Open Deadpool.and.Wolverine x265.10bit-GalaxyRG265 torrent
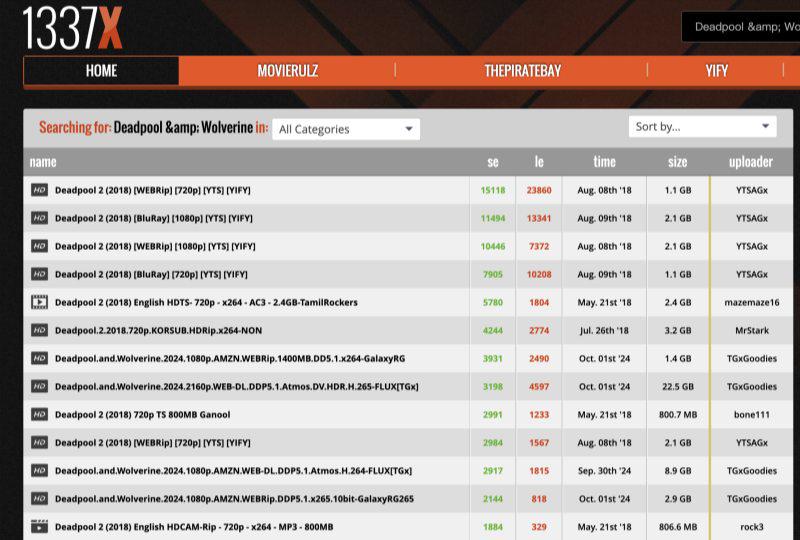The image size is (800, 540). coord(234,499)
